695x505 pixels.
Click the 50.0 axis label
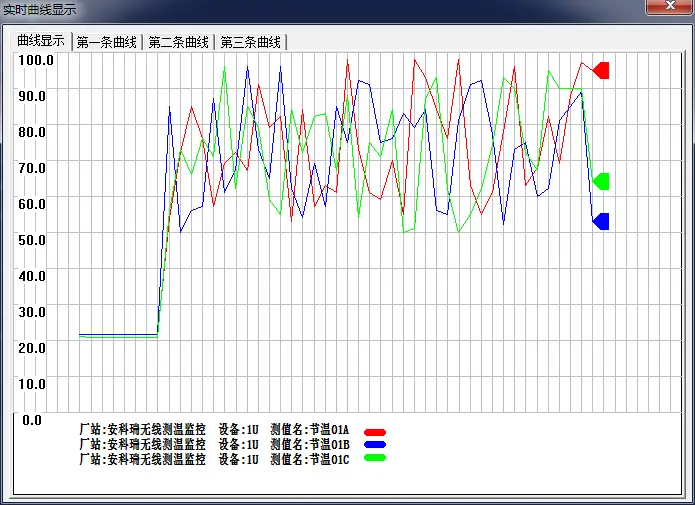(x=32, y=240)
